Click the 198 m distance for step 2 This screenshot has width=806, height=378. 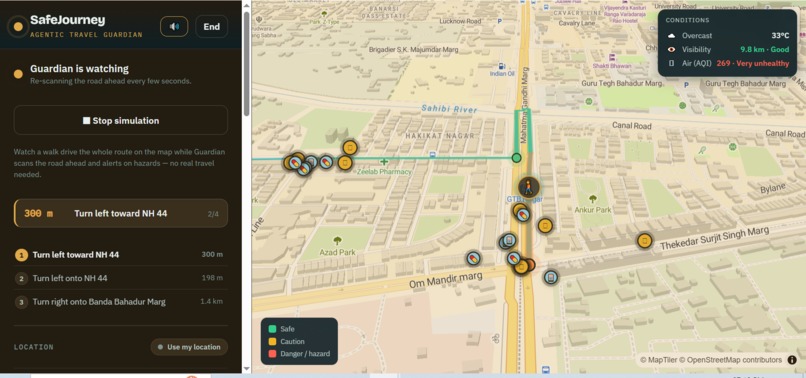(212, 278)
